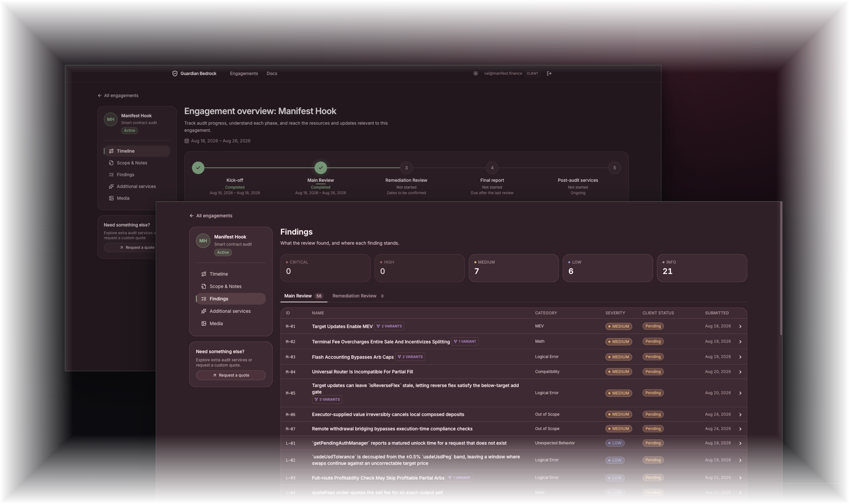Switch to the Main Review tab
Screen dimensions: 849x504
point(303,296)
